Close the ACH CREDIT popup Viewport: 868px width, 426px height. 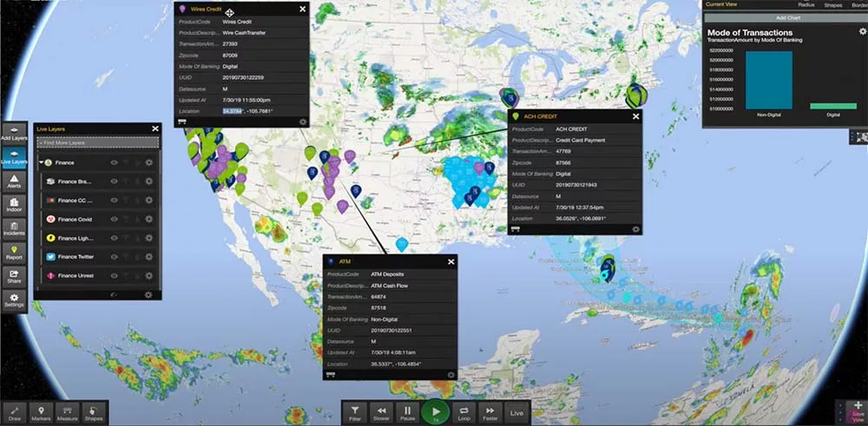(635, 116)
